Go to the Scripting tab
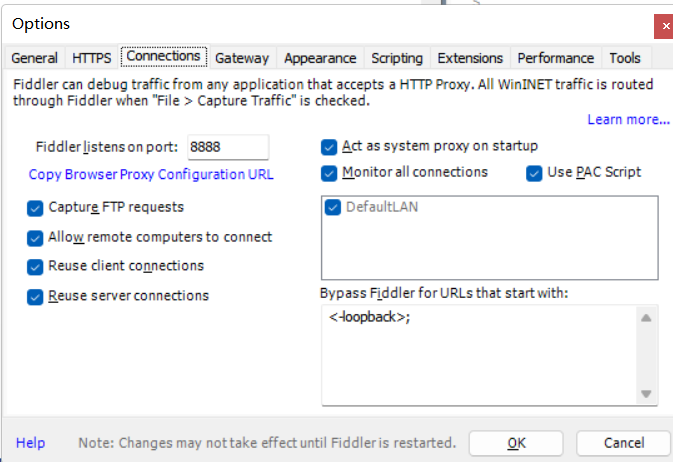The width and height of the screenshot is (673, 462). click(x=397, y=58)
